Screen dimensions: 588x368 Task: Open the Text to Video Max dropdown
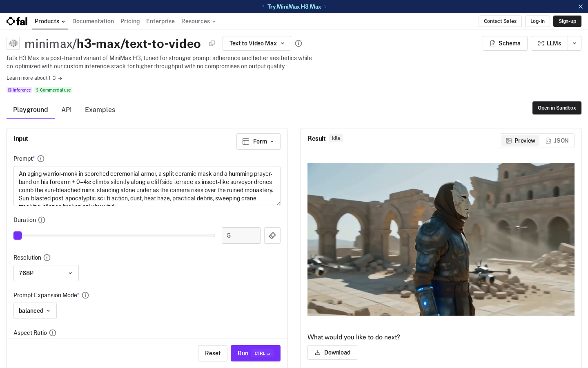(x=257, y=43)
